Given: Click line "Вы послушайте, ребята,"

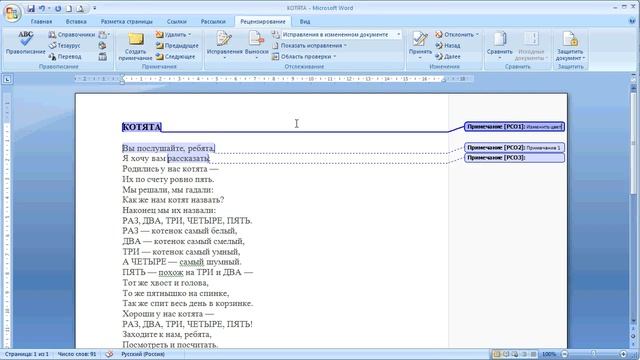Looking at the screenshot, I should (168, 148).
